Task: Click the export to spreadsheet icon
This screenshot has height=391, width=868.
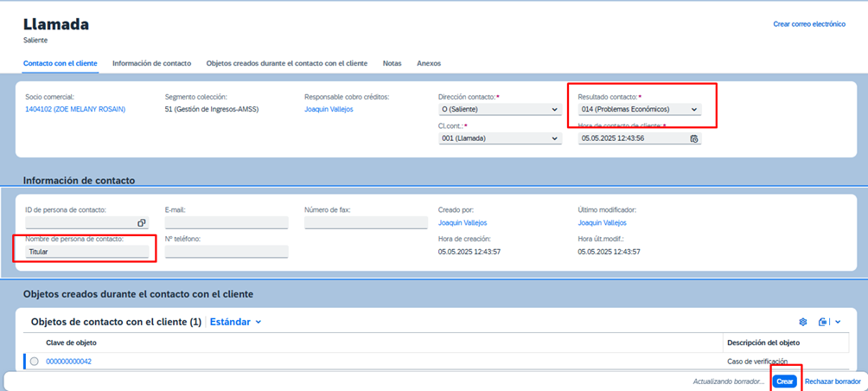Action: [x=823, y=322]
